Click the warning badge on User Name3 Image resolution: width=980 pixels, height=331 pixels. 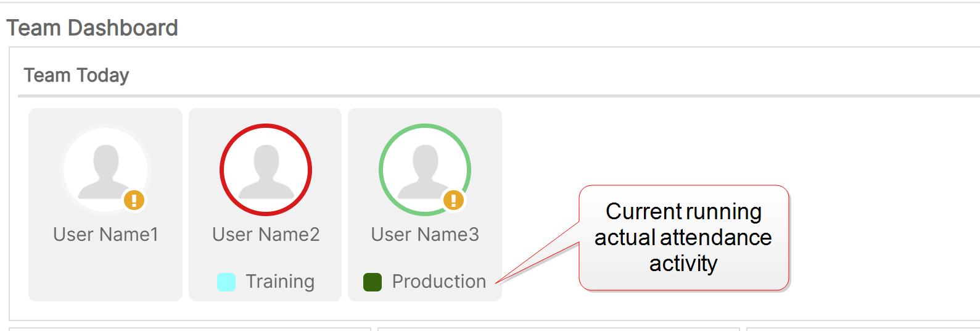(x=453, y=200)
